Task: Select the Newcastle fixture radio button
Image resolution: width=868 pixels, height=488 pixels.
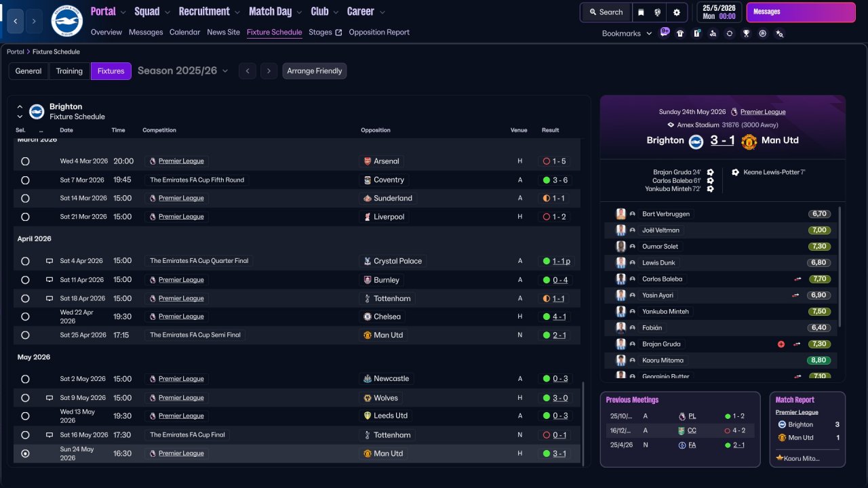Action: click(x=25, y=379)
